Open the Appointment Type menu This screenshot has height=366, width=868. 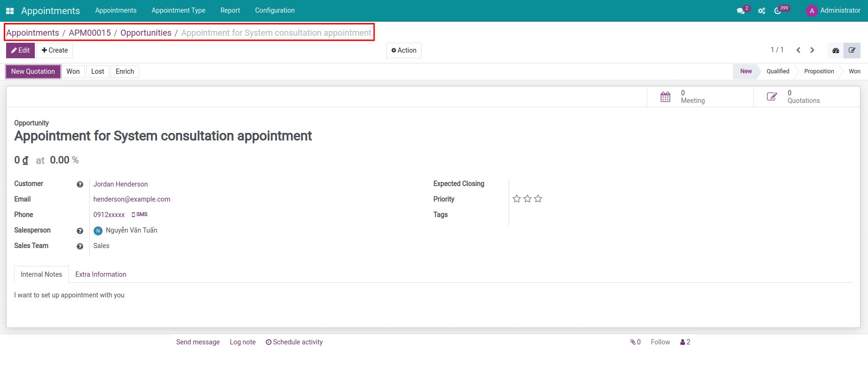tap(178, 10)
